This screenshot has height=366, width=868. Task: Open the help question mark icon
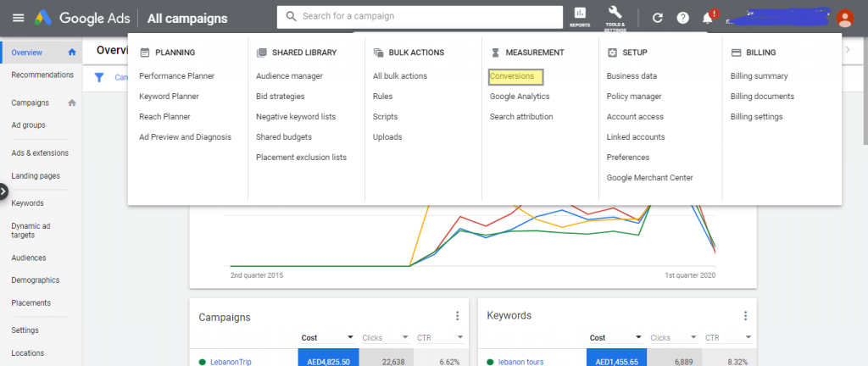[x=682, y=17]
